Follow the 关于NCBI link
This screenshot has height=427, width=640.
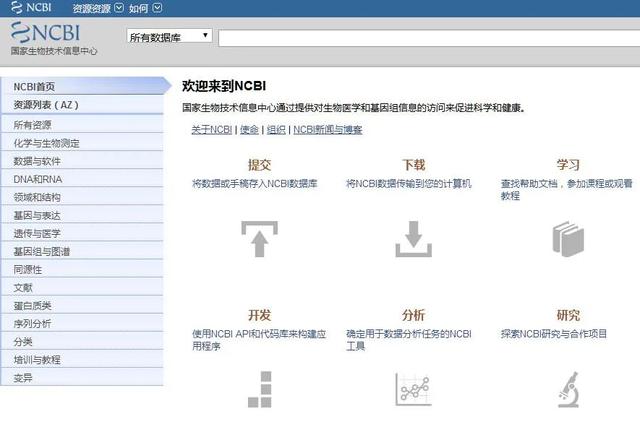click(212, 130)
